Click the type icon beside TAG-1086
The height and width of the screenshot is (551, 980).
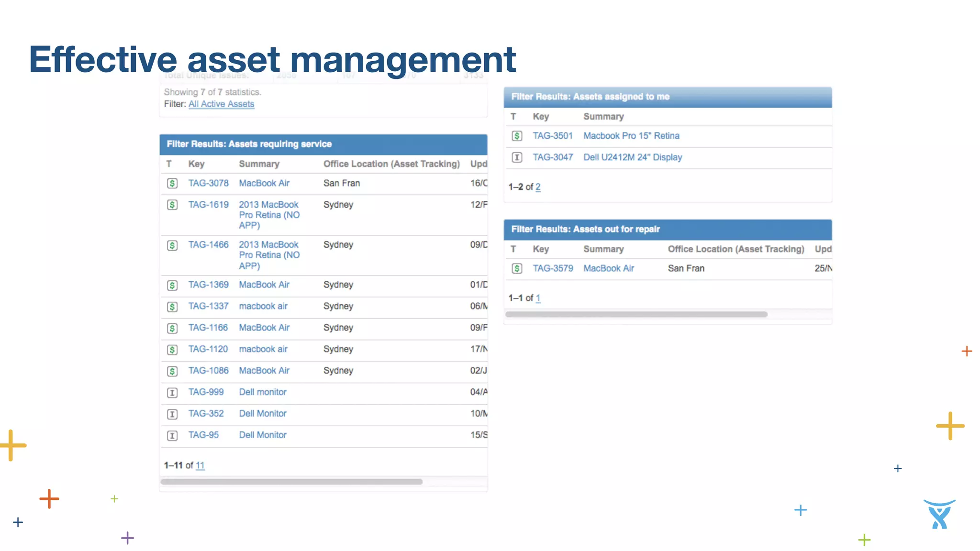click(172, 371)
